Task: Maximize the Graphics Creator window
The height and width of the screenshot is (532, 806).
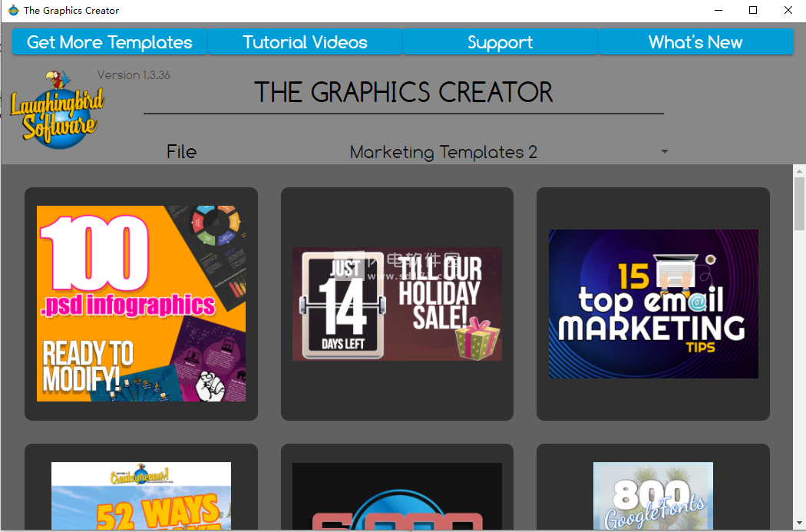Action: [x=753, y=10]
